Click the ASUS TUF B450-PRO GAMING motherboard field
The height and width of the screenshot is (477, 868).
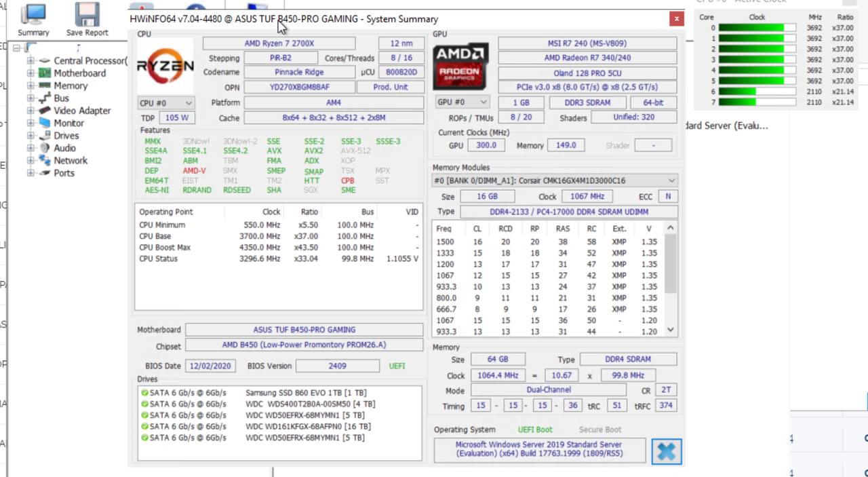coord(304,330)
